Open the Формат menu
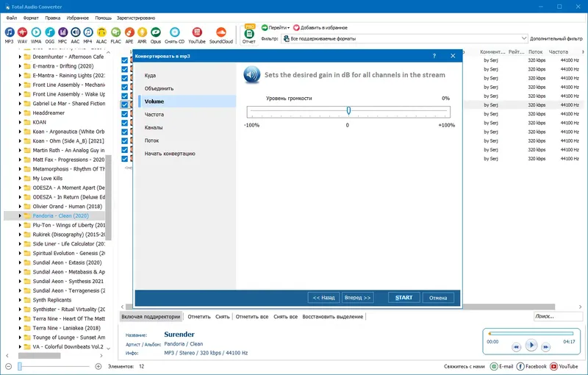The width and height of the screenshot is (588, 375). pyautogui.click(x=31, y=18)
